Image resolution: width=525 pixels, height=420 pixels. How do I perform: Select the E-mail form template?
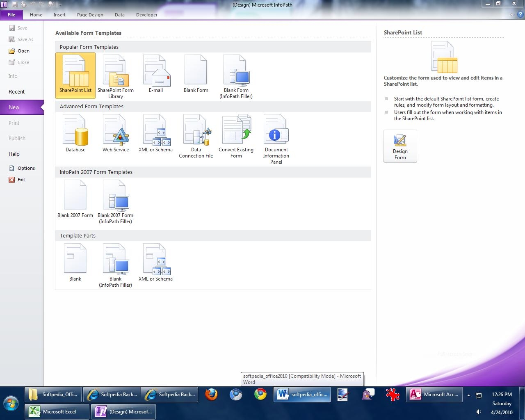tap(156, 75)
